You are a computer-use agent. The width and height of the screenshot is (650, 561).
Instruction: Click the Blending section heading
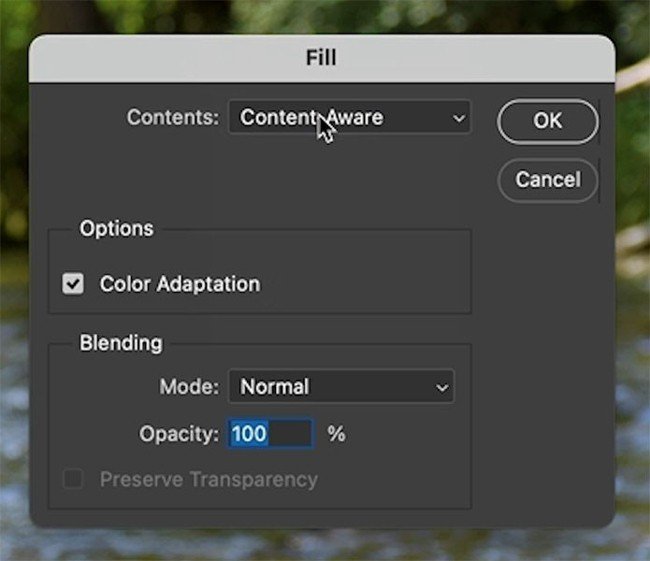(x=121, y=343)
